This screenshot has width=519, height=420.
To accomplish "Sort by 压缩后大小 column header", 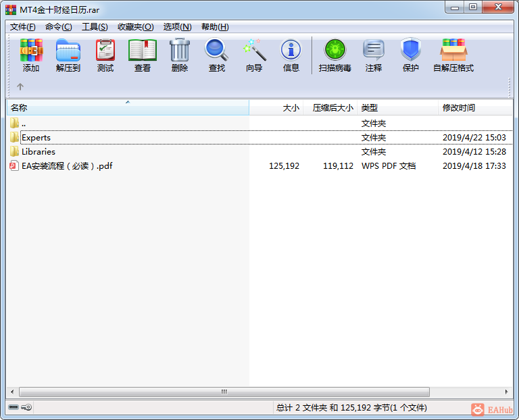I will [x=330, y=108].
